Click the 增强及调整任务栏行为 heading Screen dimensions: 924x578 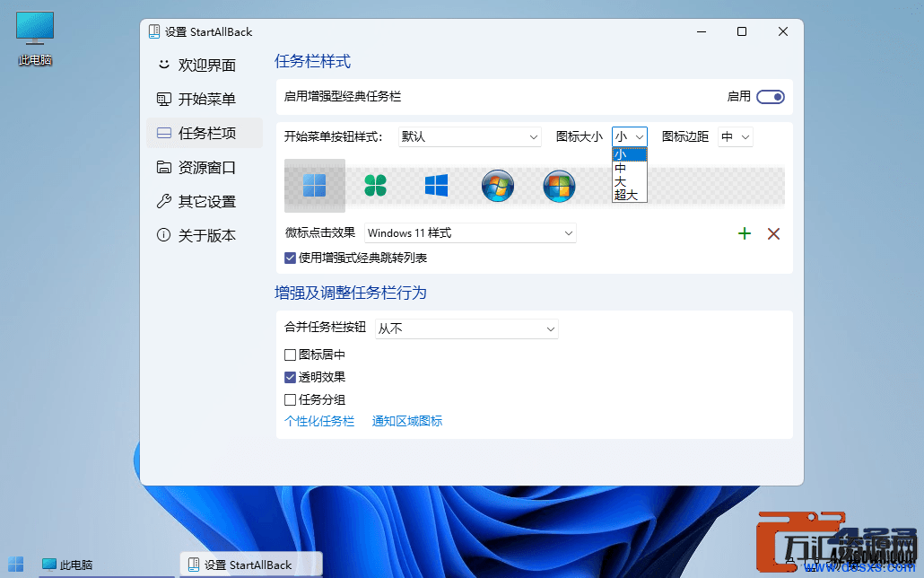351,293
